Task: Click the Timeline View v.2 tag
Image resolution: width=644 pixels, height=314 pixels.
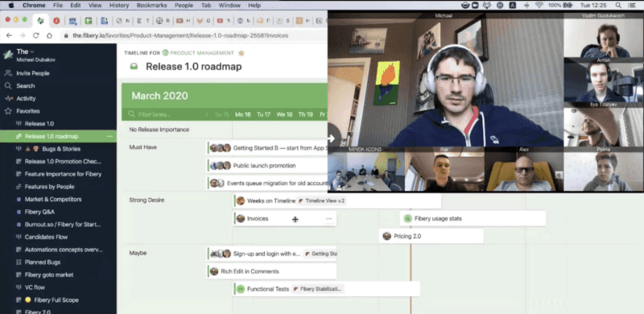Action: (322, 201)
